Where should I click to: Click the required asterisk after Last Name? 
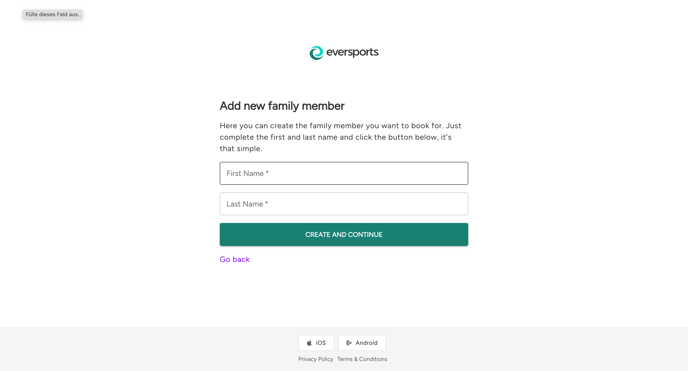pyautogui.click(x=266, y=203)
